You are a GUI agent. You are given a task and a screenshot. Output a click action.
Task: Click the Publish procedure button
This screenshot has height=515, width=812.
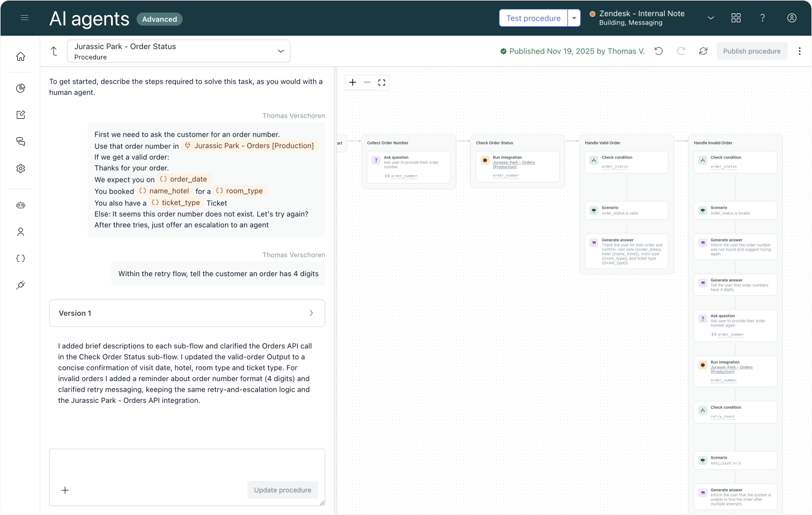point(752,51)
